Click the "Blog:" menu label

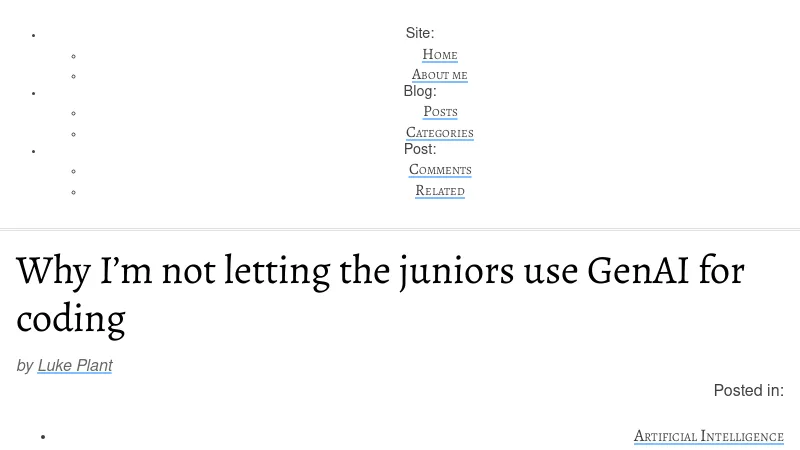(x=420, y=91)
